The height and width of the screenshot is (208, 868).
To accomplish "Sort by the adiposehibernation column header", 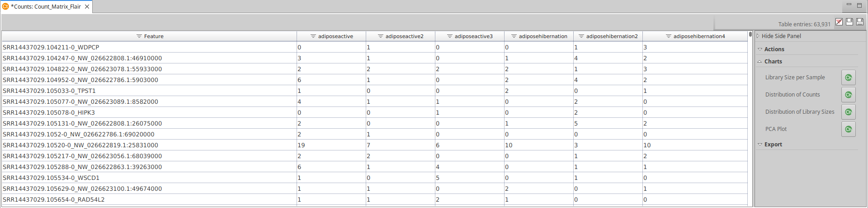I will pos(543,36).
